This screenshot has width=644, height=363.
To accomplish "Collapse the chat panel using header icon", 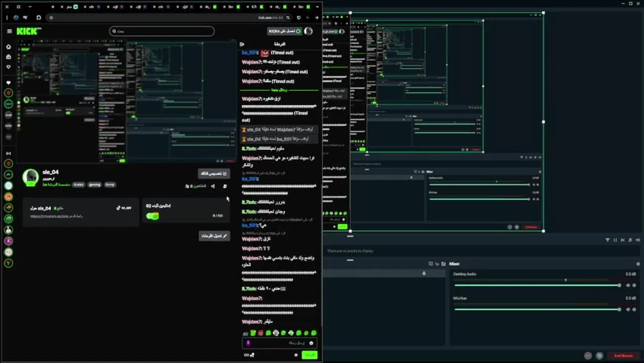I will click(242, 44).
